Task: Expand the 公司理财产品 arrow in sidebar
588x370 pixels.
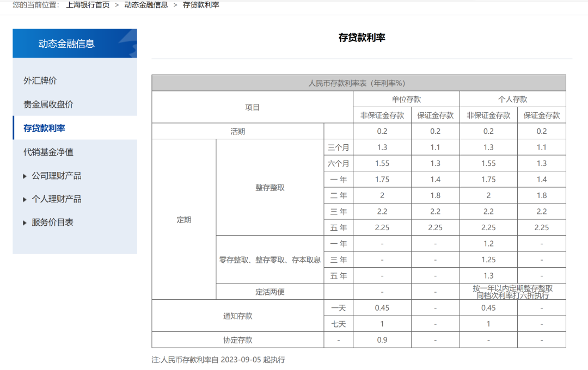Action: [x=24, y=176]
